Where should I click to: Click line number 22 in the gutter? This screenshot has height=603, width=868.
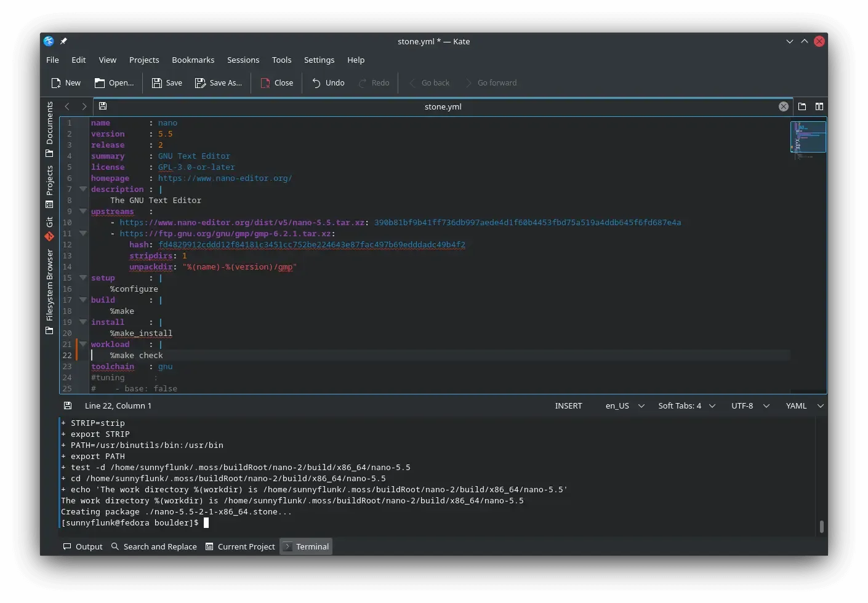(67, 356)
